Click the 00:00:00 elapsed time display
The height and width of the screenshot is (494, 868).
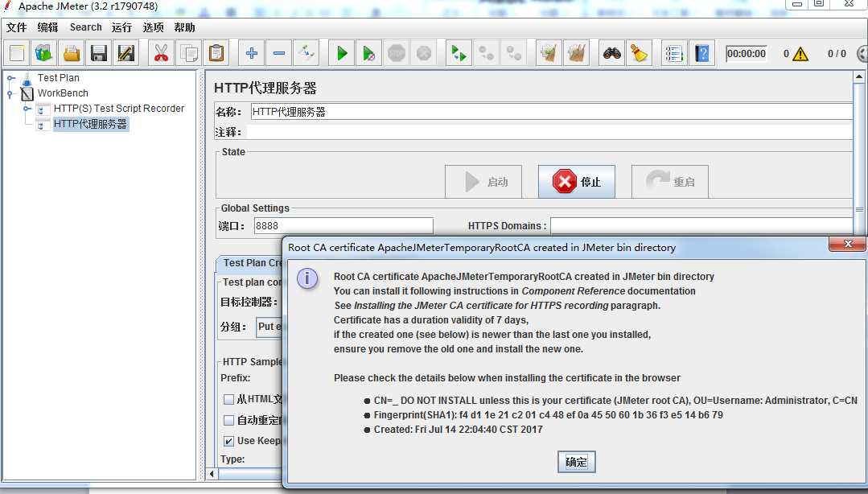click(x=747, y=54)
